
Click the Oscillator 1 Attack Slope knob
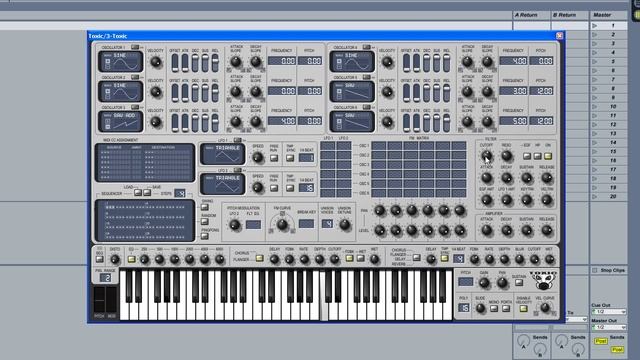pyautogui.click(x=236, y=62)
